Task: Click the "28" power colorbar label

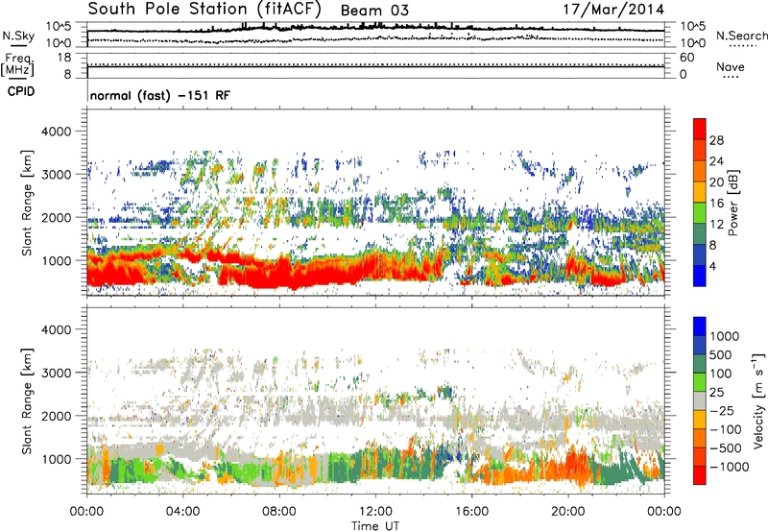Action: 716,140
